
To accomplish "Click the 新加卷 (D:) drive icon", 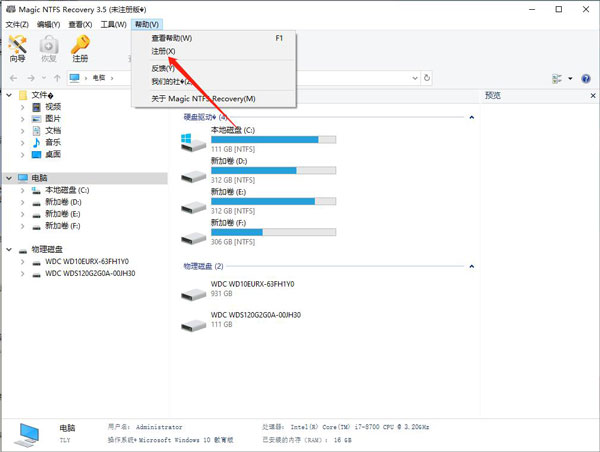I will point(193,176).
